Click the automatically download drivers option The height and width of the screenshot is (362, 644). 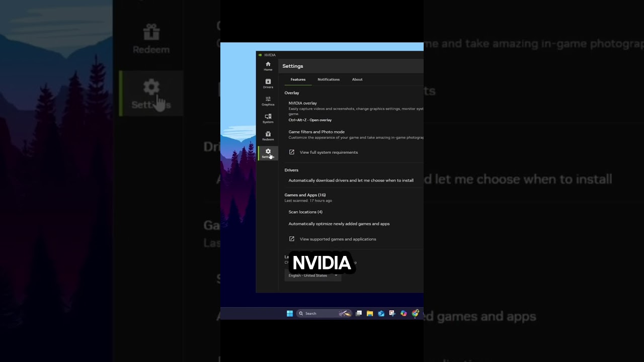[351, 180]
